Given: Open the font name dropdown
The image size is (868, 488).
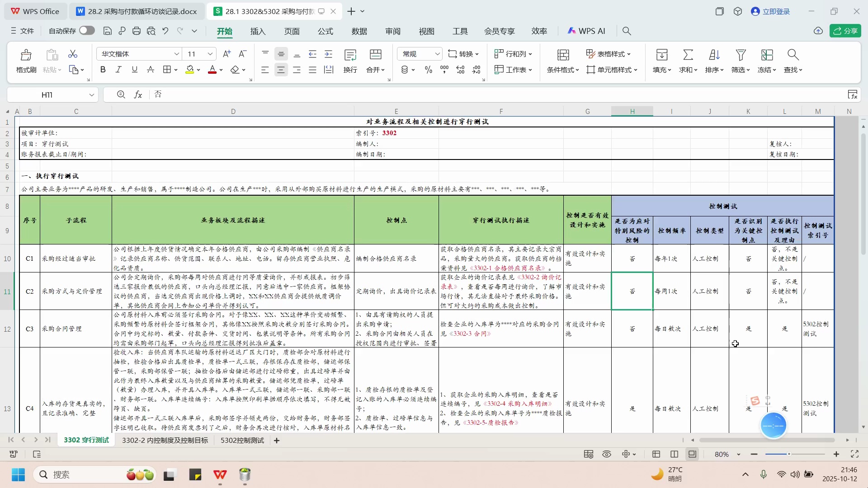Looking at the screenshot, I should [x=176, y=54].
